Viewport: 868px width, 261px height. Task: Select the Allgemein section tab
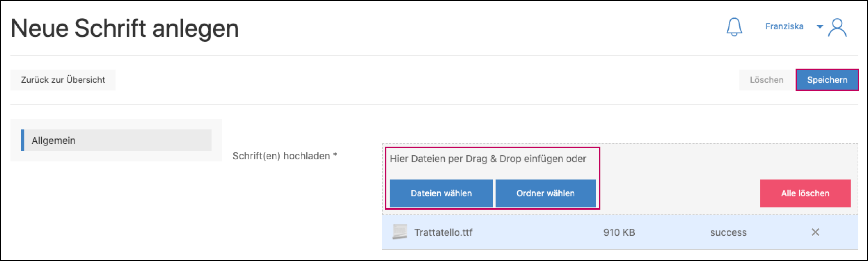[x=53, y=141]
